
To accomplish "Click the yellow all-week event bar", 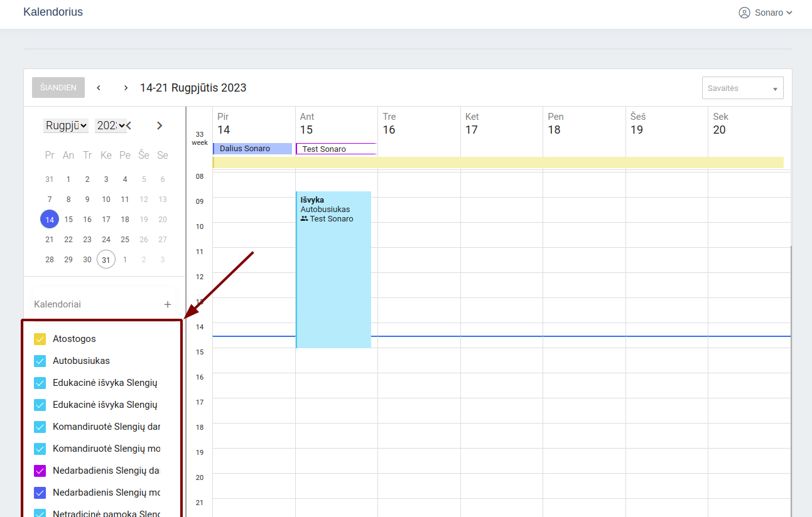I will point(498,163).
